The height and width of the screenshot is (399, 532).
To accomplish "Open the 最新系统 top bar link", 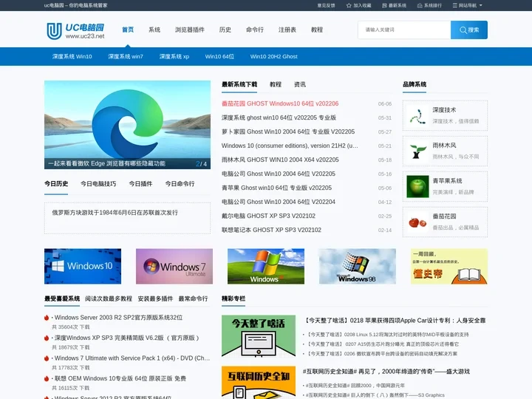I will (394, 5).
